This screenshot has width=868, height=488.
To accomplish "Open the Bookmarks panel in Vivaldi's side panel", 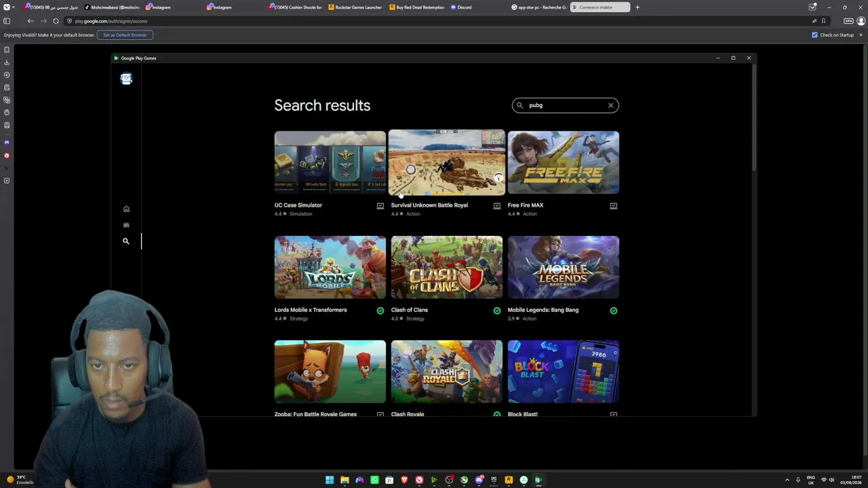I will 7,49.
